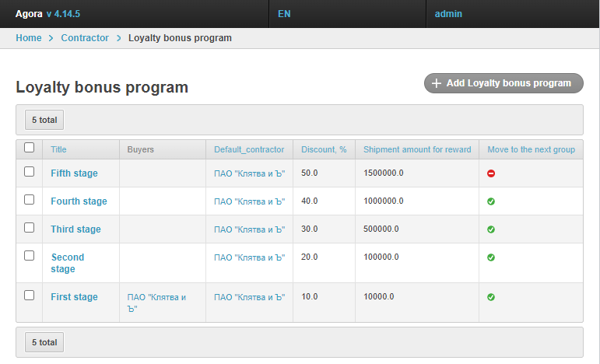Click the Agora logo in header
Screen dimensions: 600x364
click(29, 14)
